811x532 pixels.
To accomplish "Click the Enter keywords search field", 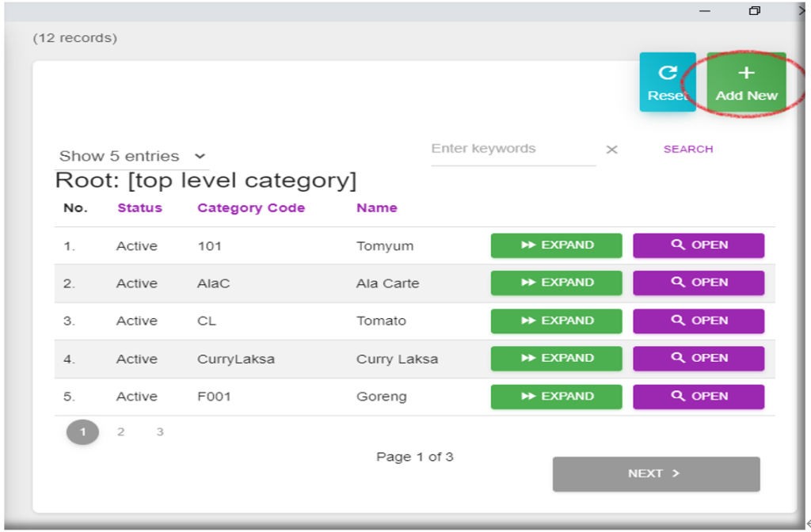I will [512, 149].
